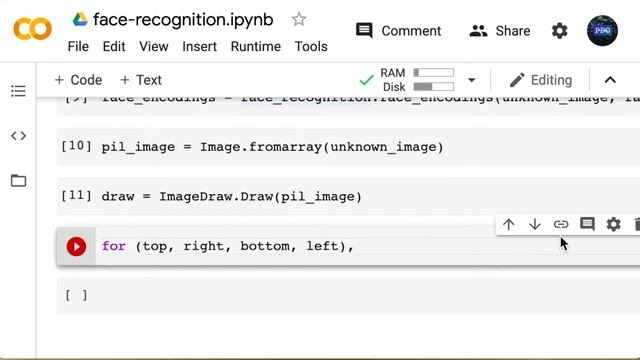This screenshot has height=360, width=640.
Task: Open the Edit menu
Action: pos(114,47)
